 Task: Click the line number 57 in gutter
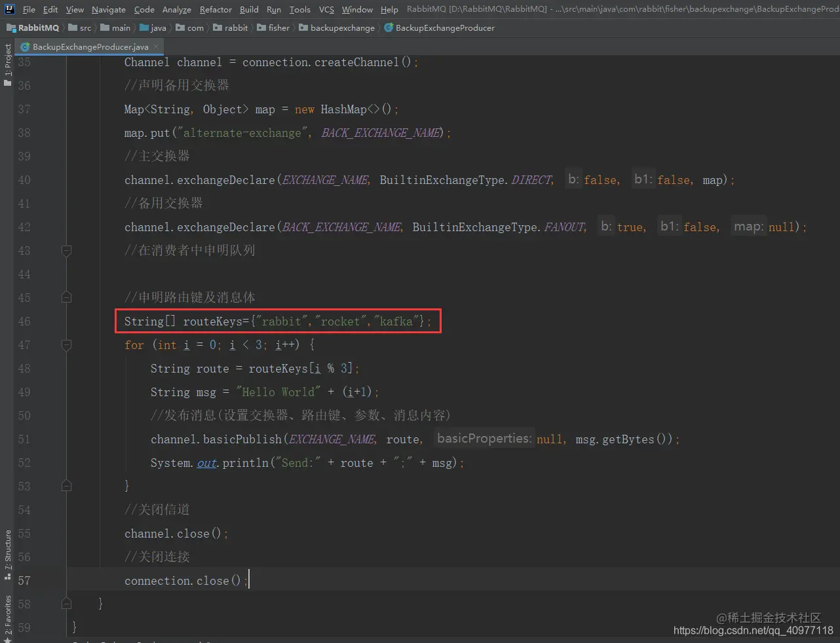pyautogui.click(x=24, y=581)
